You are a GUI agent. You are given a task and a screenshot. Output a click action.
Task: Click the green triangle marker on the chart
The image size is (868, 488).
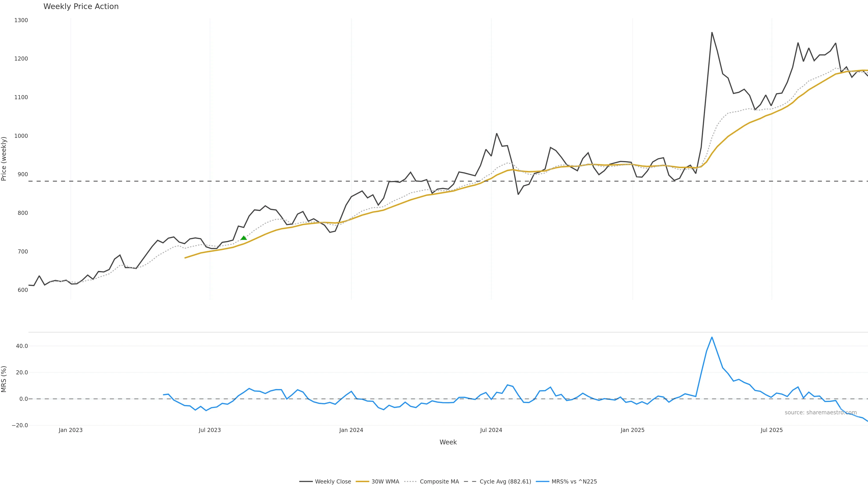click(244, 238)
